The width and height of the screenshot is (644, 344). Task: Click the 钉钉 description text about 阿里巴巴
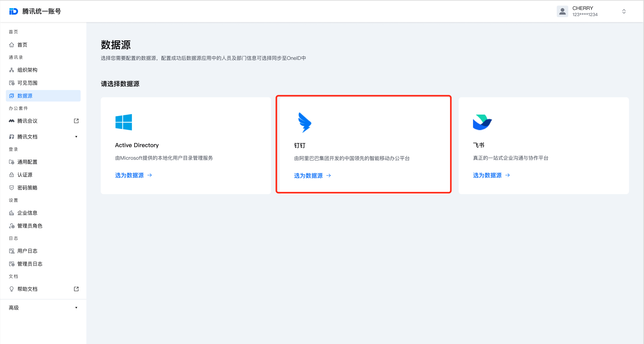click(352, 158)
